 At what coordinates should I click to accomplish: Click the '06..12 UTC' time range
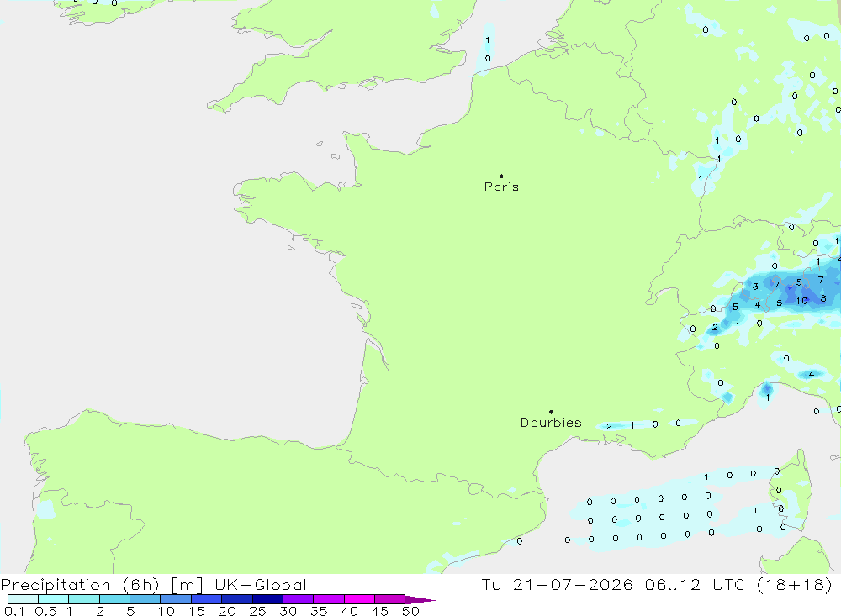pos(696,584)
